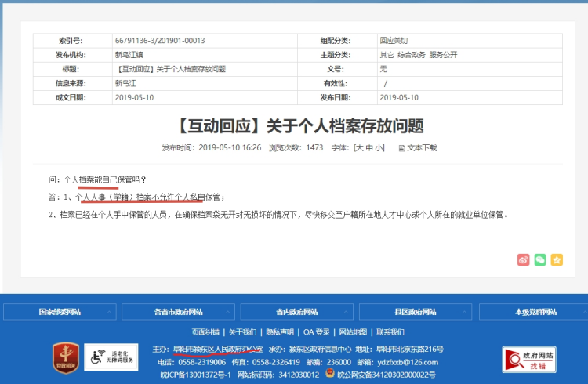Share article via WeChat icon

point(540,259)
